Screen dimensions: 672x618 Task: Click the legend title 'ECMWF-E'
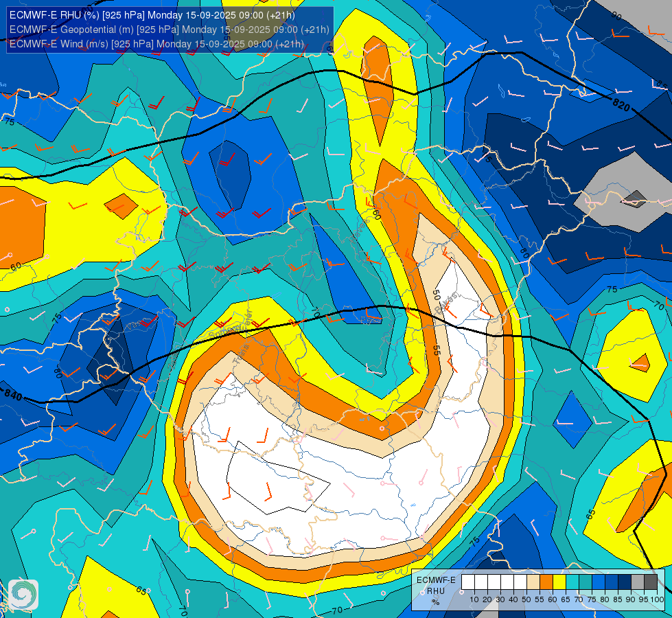coord(436,580)
